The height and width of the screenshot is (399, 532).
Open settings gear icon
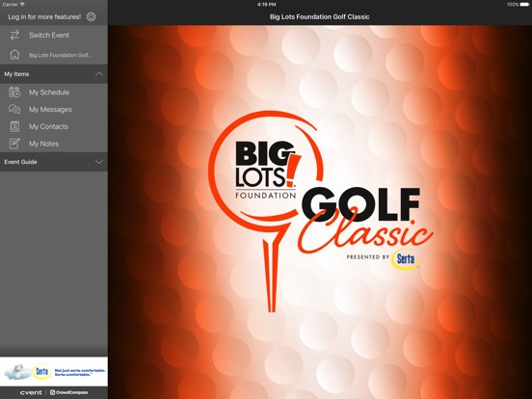pos(91,16)
